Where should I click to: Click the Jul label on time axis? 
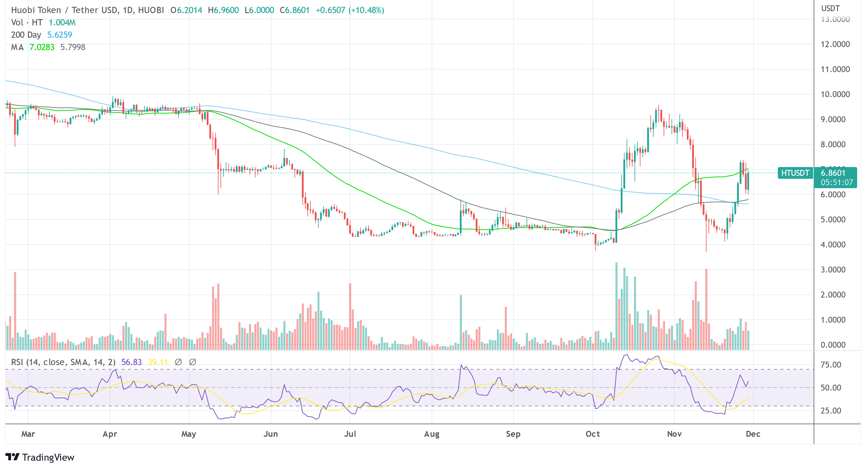click(x=350, y=434)
